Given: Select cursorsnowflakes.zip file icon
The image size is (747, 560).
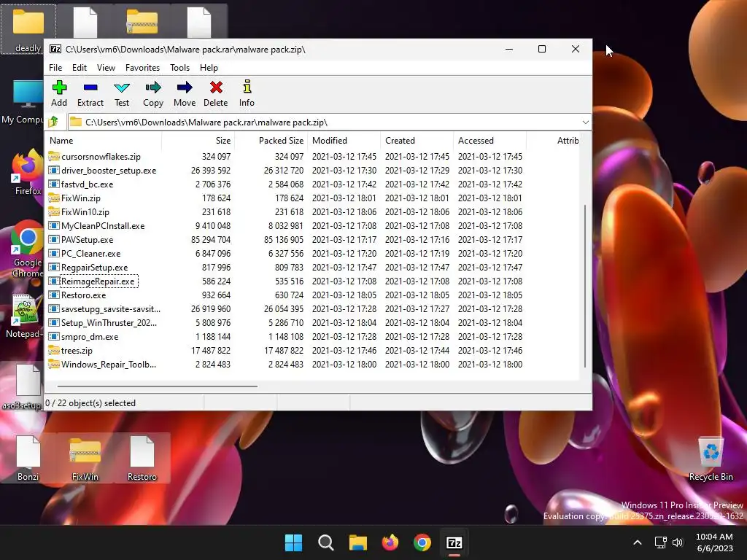Looking at the screenshot, I should [54, 156].
